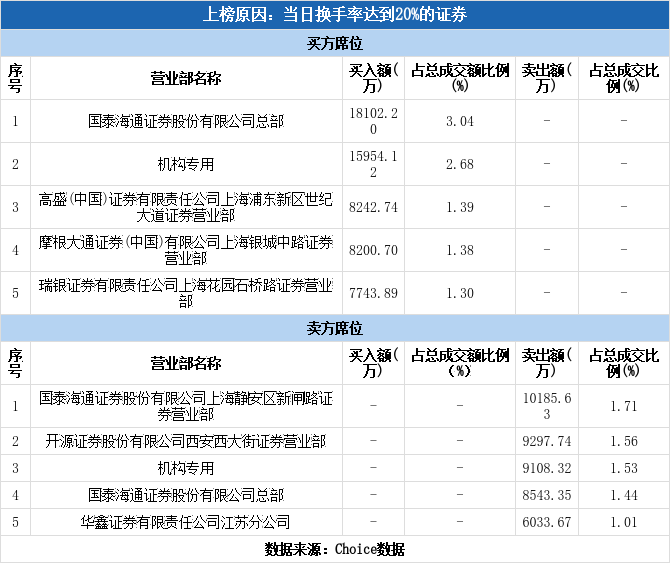Click the ratio value 1.44

click(x=624, y=495)
